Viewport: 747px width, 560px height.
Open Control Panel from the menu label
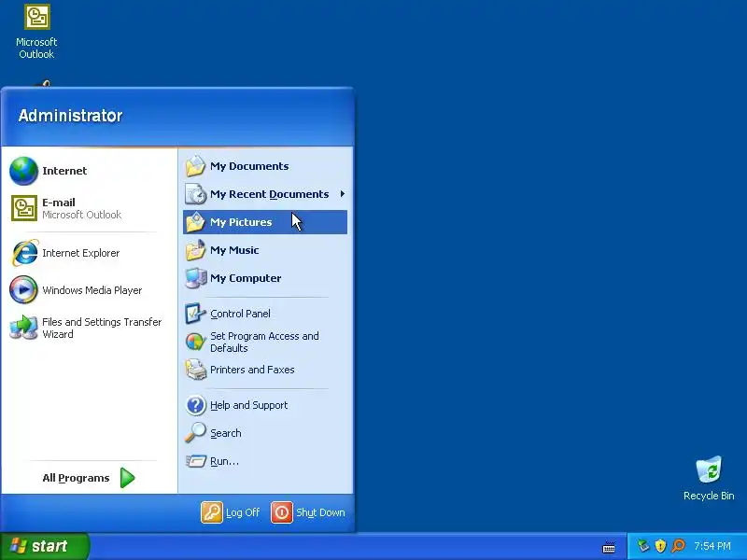240,314
